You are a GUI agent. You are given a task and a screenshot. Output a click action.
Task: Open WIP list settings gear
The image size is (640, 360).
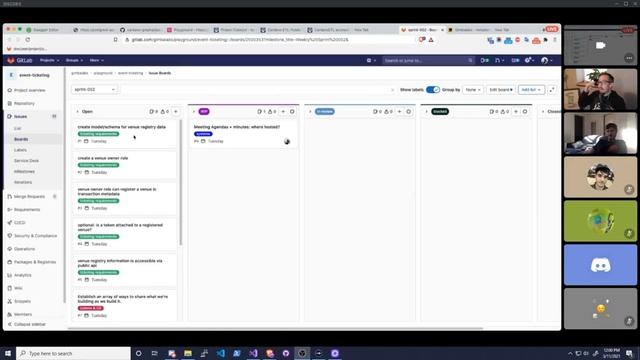[292, 111]
